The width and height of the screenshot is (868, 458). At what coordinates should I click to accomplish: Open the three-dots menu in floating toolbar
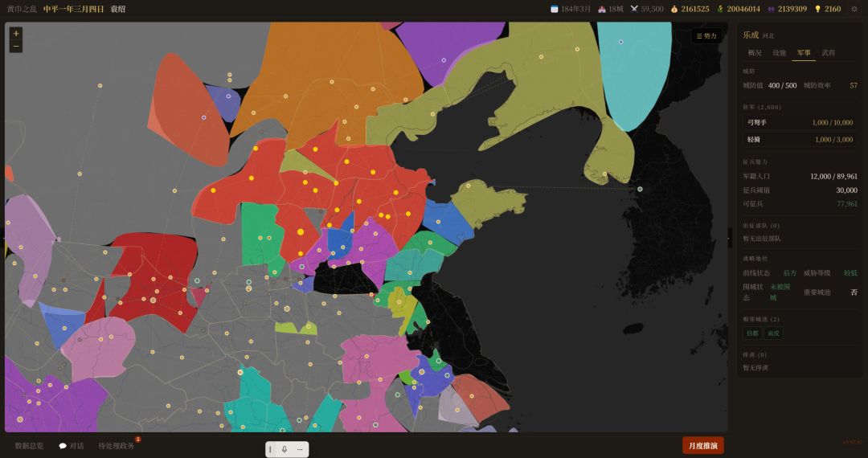tap(300, 449)
